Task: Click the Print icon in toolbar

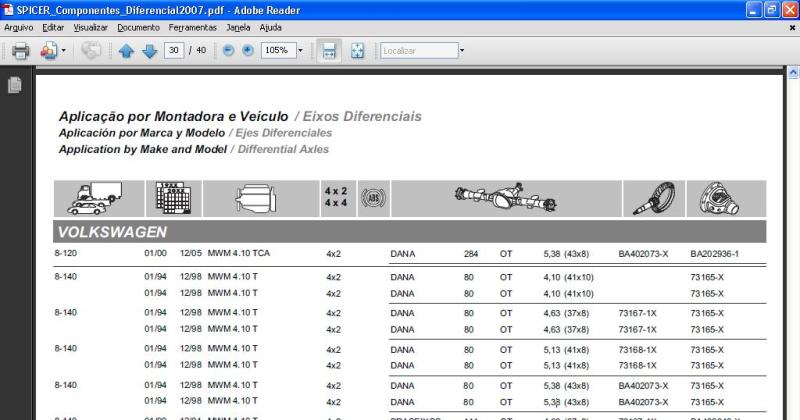Action: 20,51
